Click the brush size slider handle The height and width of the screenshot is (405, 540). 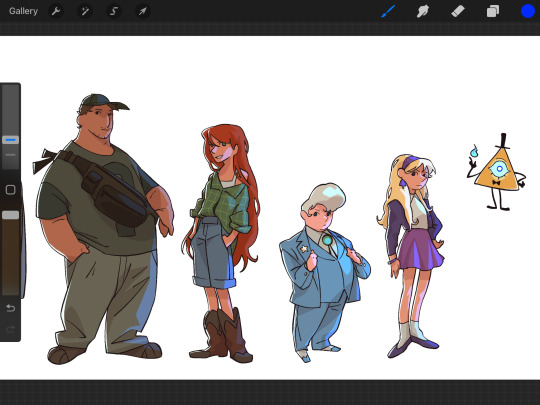[x=11, y=140]
